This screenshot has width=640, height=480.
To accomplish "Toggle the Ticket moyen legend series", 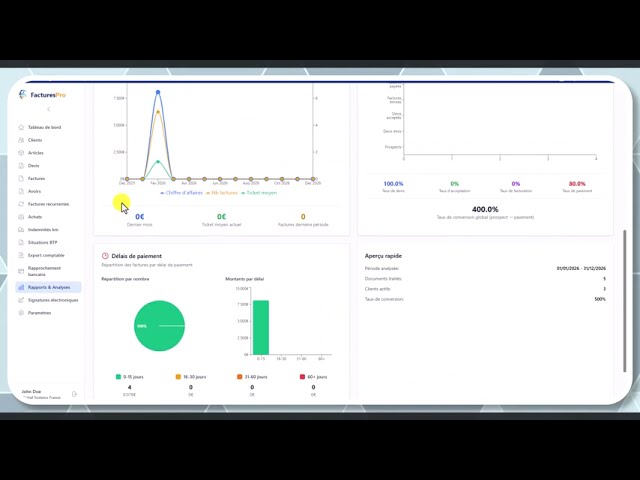I will click(259, 193).
